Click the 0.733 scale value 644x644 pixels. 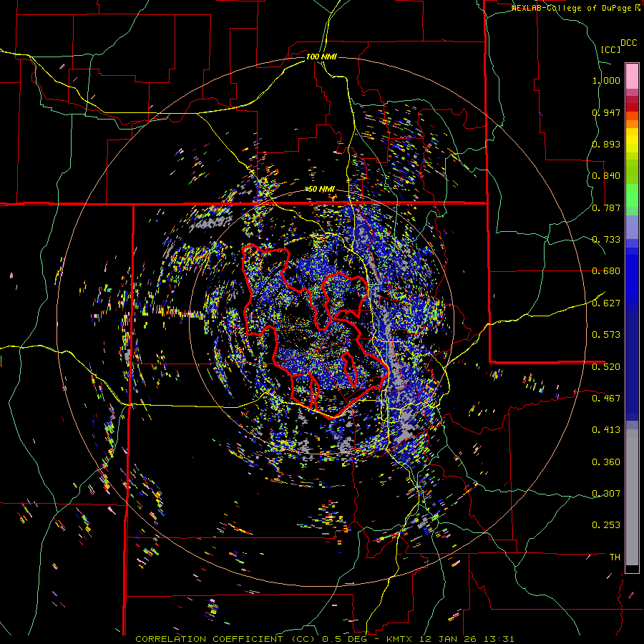(x=606, y=240)
